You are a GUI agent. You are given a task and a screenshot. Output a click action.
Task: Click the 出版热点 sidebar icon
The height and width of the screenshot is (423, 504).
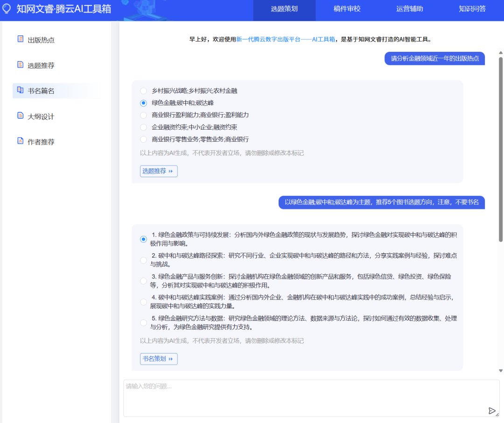tap(20, 39)
